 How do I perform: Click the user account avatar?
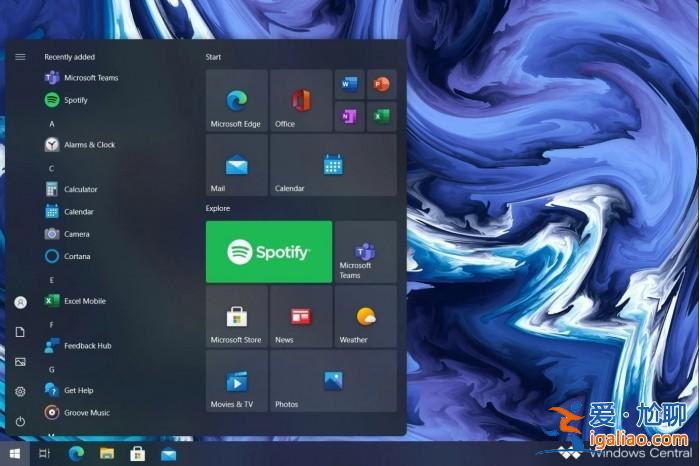coord(20,302)
